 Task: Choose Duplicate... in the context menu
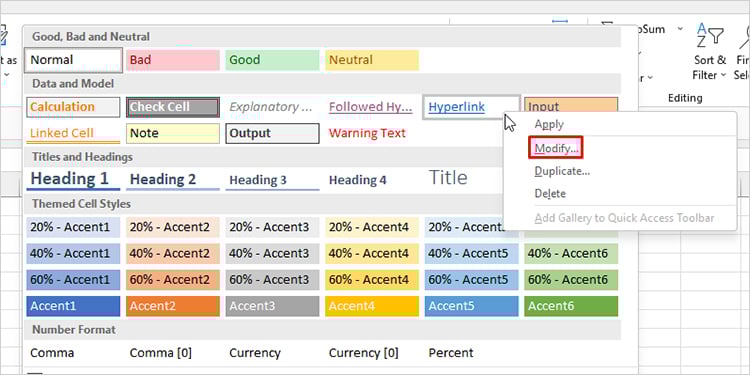point(562,171)
